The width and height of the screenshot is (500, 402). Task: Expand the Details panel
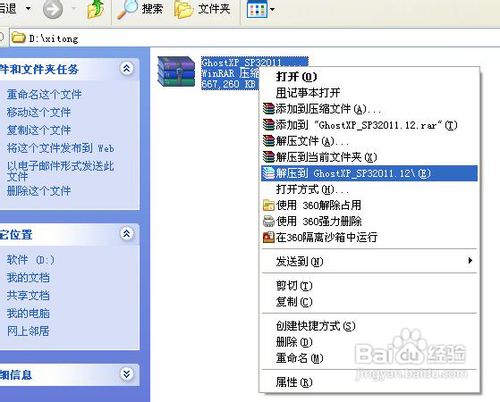coord(127,374)
